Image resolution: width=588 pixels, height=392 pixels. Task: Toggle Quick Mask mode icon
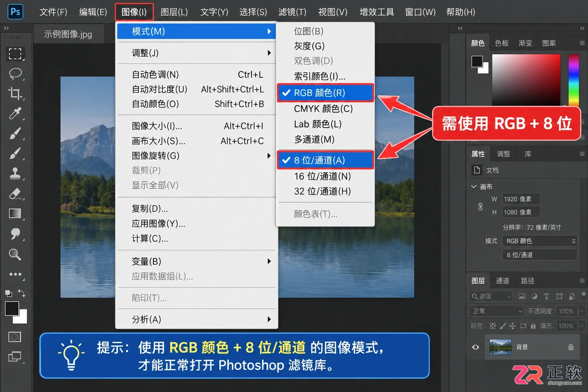(x=15, y=337)
